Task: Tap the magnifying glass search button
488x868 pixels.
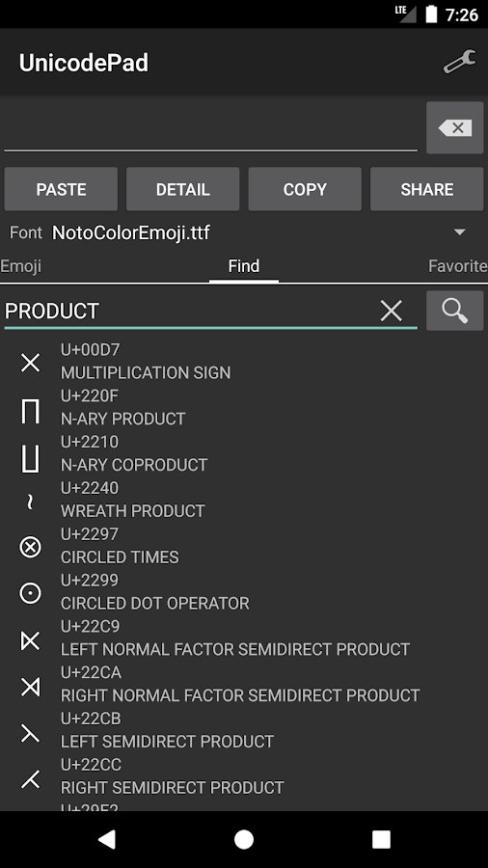Action: coord(455,312)
